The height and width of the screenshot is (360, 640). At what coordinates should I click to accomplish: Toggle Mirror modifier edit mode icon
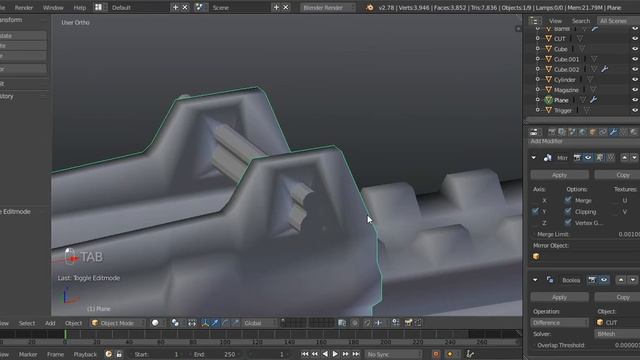(599, 158)
